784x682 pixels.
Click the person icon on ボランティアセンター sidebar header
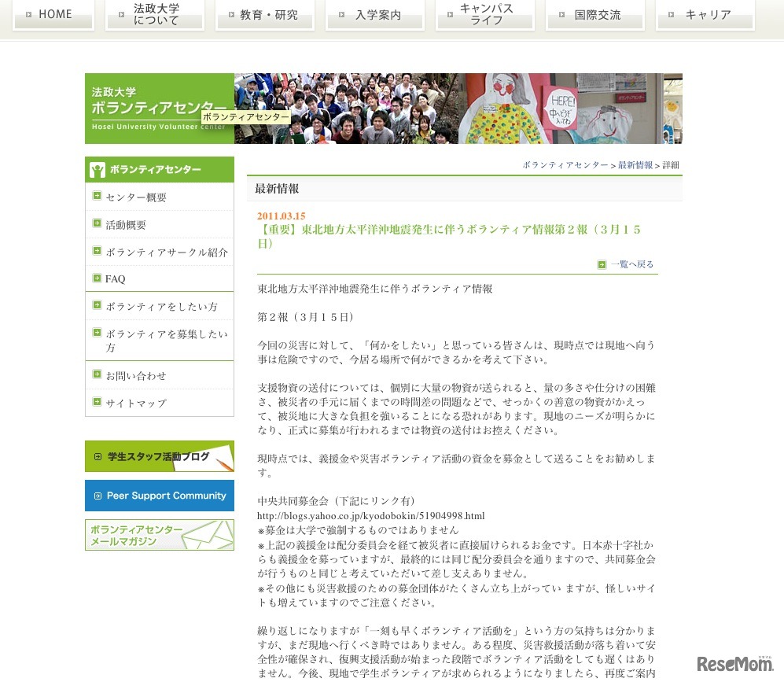coord(96,169)
